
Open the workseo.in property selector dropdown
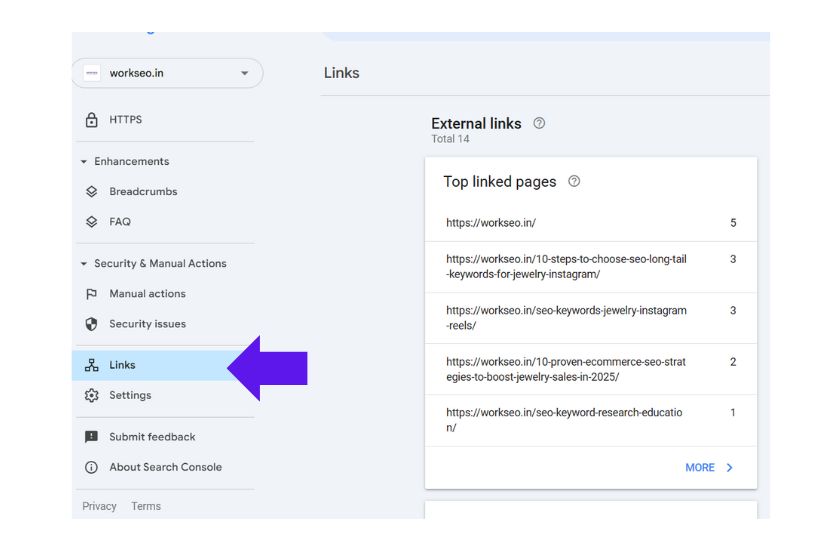(168, 73)
